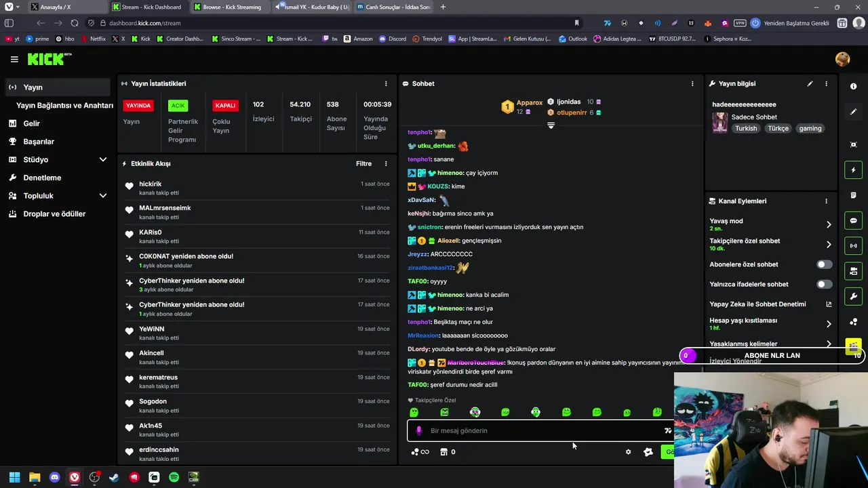Viewport: 868px width, 488px height.
Task: Click the translate icon in message field
Action: tap(668, 430)
